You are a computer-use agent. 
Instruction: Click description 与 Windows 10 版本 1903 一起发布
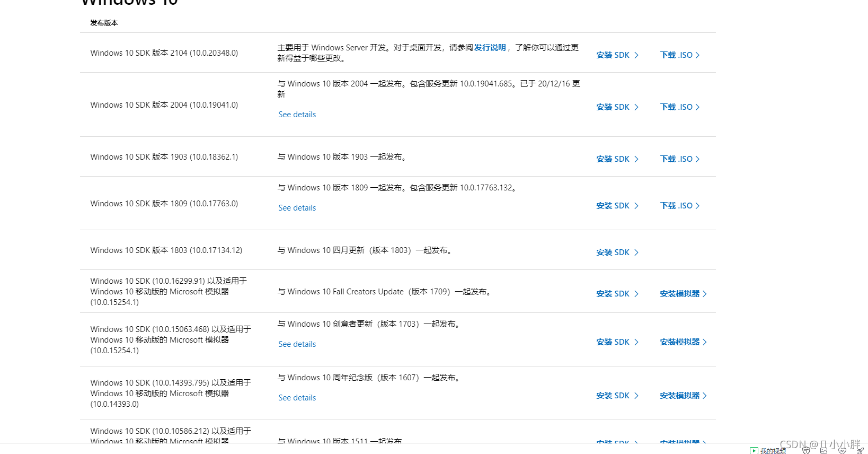pyautogui.click(x=342, y=157)
